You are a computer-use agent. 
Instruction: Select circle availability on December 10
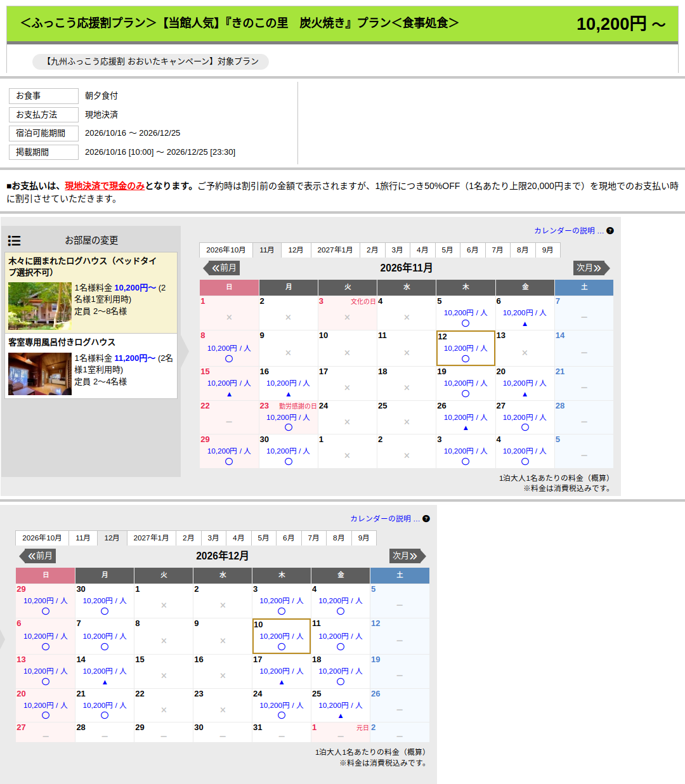click(x=282, y=647)
